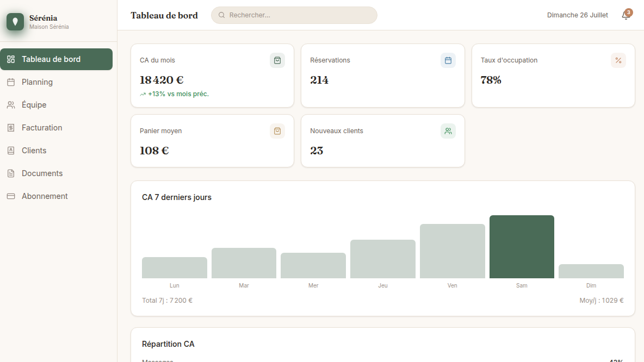
Task: Click the Abonnement card icon
Action: pos(11,196)
